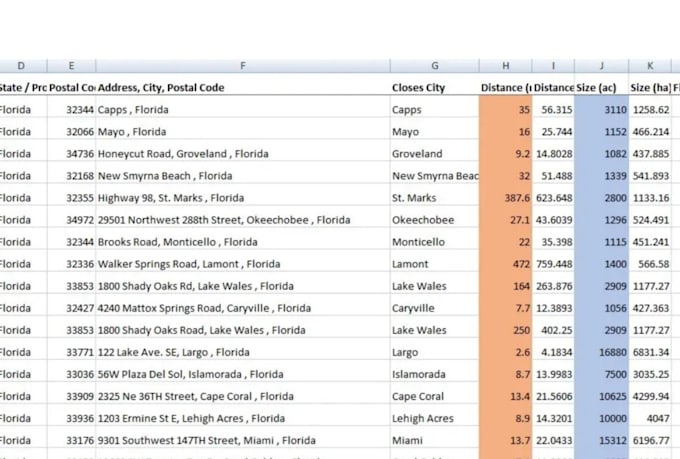Select column J header

[602, 66]
